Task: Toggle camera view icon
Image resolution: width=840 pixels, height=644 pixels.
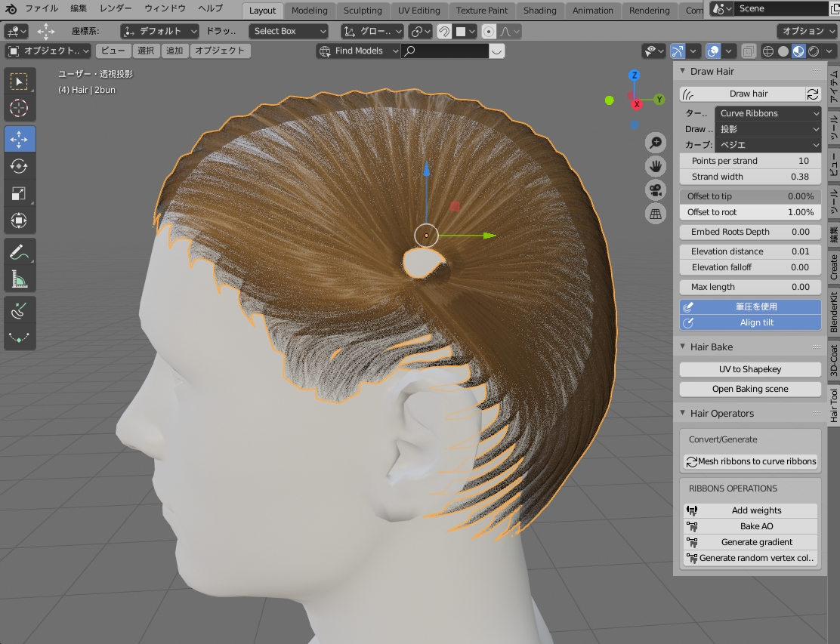Action: click(x=655, y=190)
